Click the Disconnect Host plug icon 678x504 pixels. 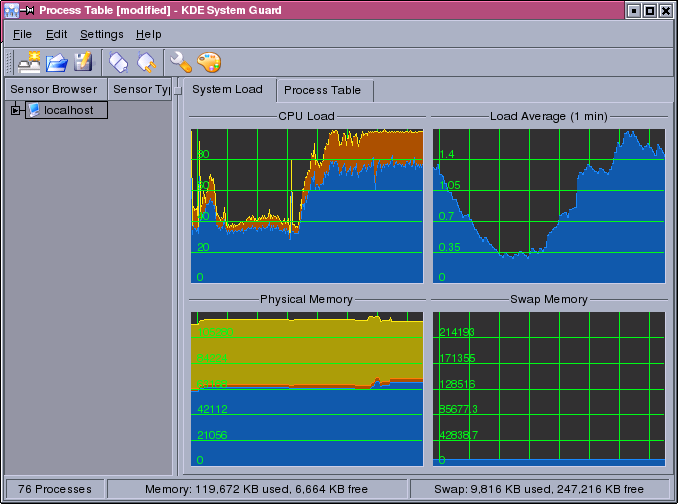(x=146, y=62)
